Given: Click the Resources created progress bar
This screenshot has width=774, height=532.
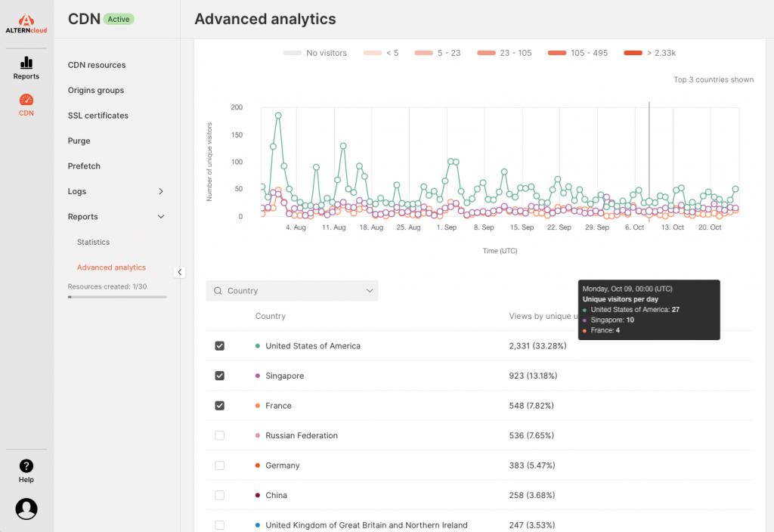Looking at the screenshot, I should tap(117, 297).
